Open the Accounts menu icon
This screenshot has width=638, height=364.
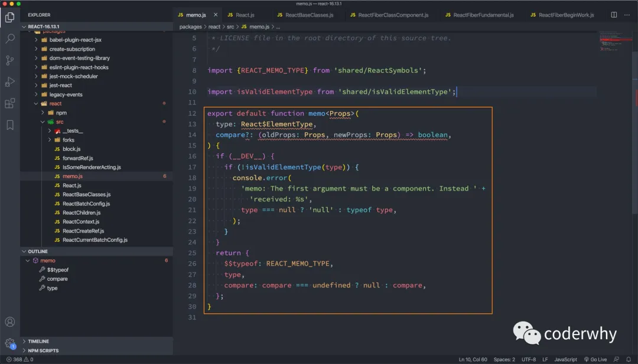click(10, 322)
